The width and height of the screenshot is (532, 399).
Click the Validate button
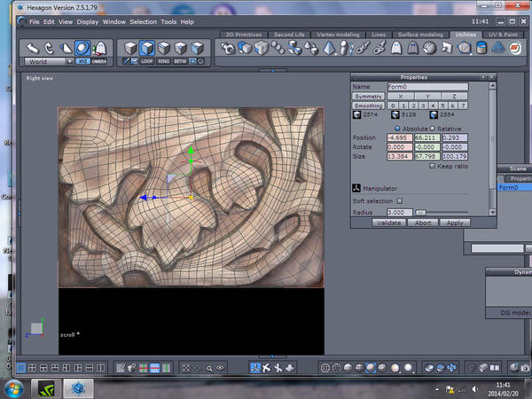390,223
